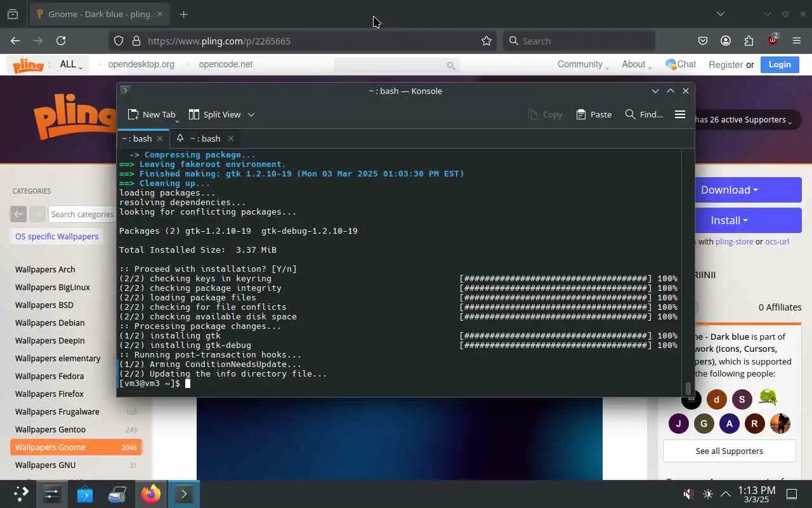The width and height of the screenshot is (812, 508).
Task: Click See all Supporters button
Action: [730, 451]
